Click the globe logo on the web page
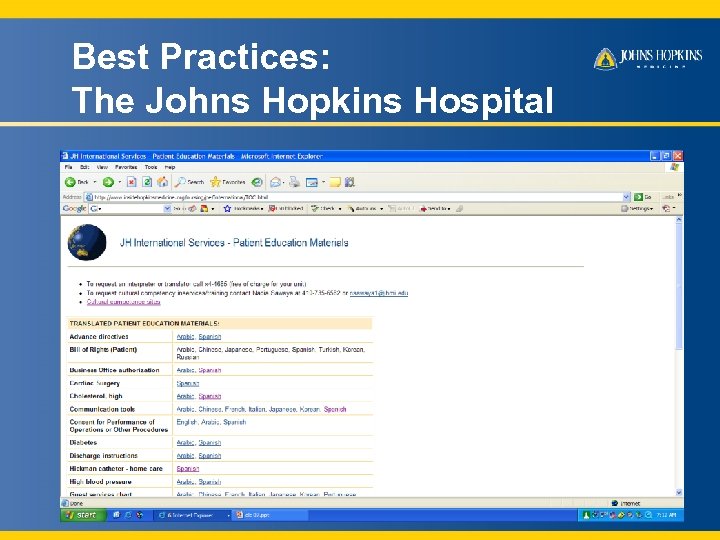720x540 pixels. (x=87, y=242)
